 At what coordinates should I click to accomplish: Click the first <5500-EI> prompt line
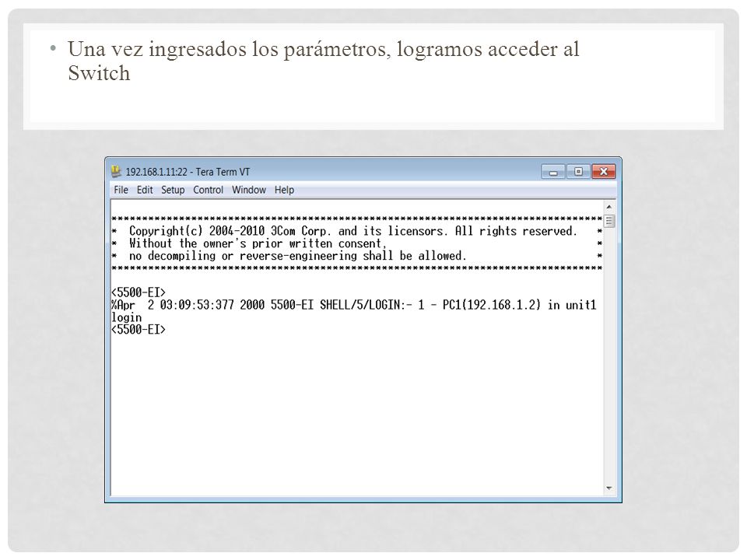point(139,292)
